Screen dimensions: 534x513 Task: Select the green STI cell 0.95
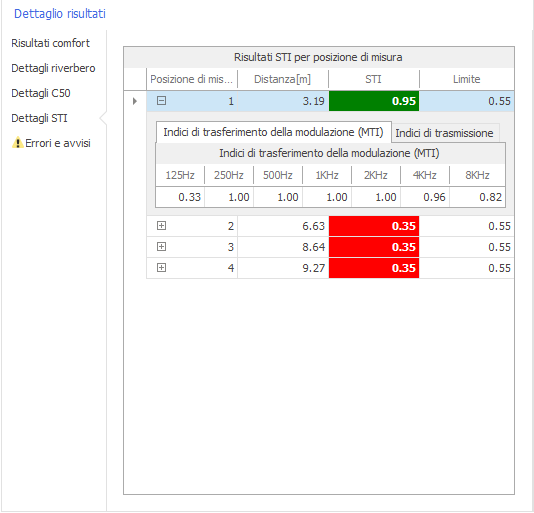(374, 101)
